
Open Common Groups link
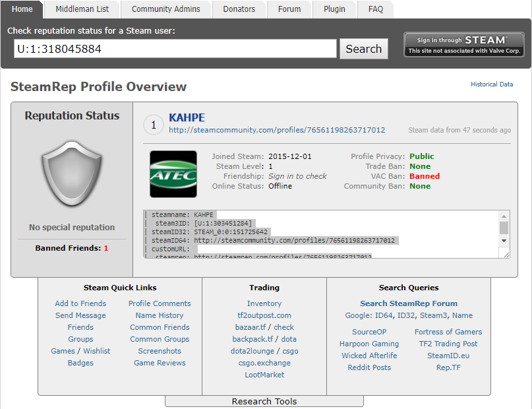coord(160,339)
